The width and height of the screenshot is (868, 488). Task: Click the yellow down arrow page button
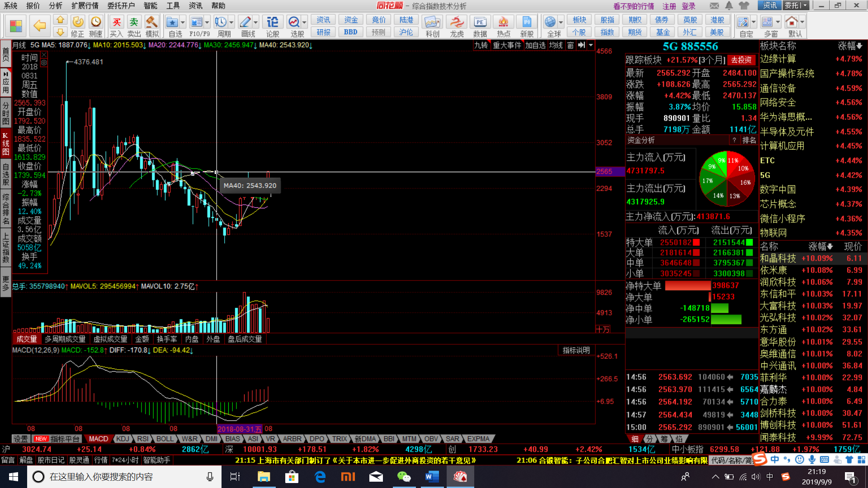[x=60, y=32]
